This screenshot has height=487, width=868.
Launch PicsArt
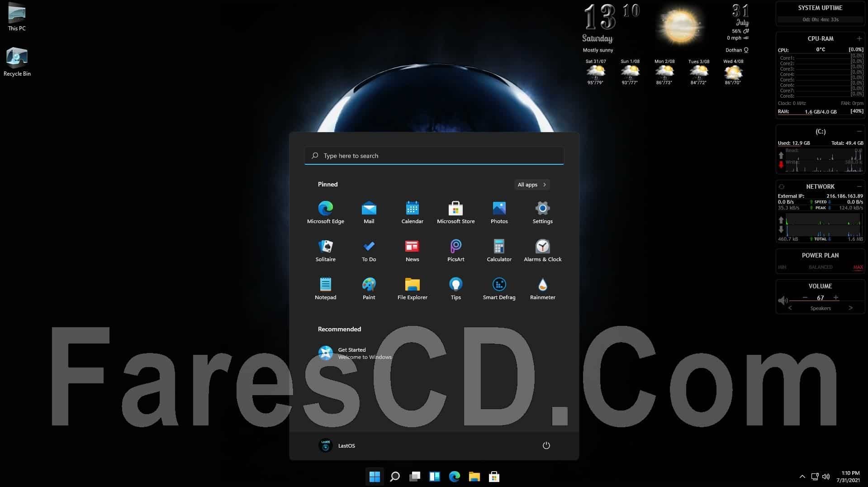pos(455,250)
